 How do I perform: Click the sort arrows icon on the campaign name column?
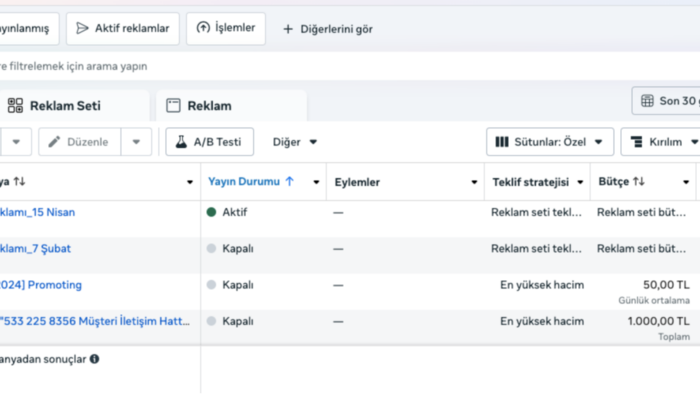pos(19,181)
